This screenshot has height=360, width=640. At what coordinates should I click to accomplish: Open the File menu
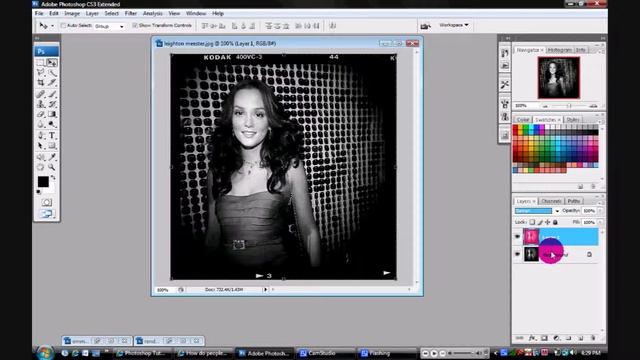click(x=39, y=13)
